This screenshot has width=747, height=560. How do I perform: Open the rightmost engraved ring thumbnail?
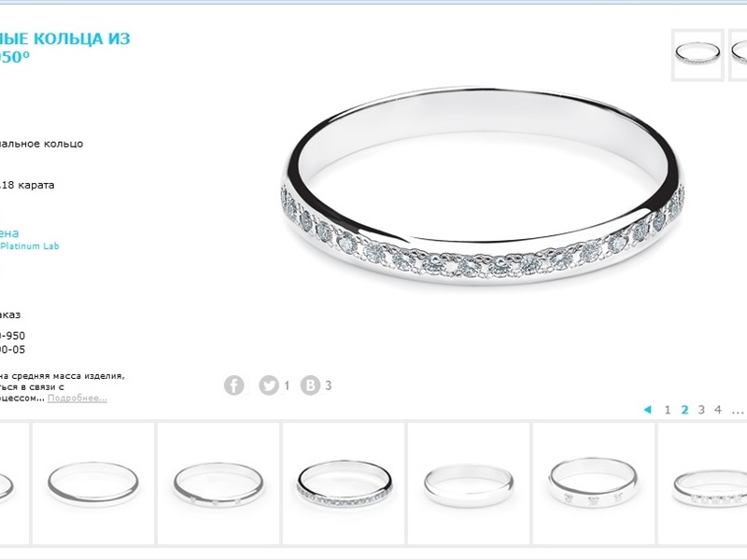coord(703,483)
